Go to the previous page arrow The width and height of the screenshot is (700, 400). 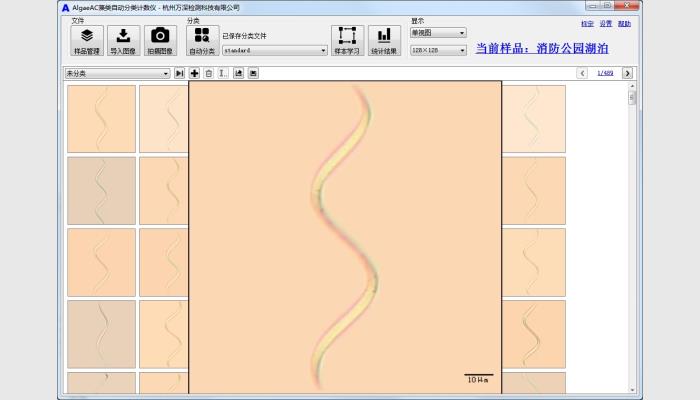pos(582,73)
